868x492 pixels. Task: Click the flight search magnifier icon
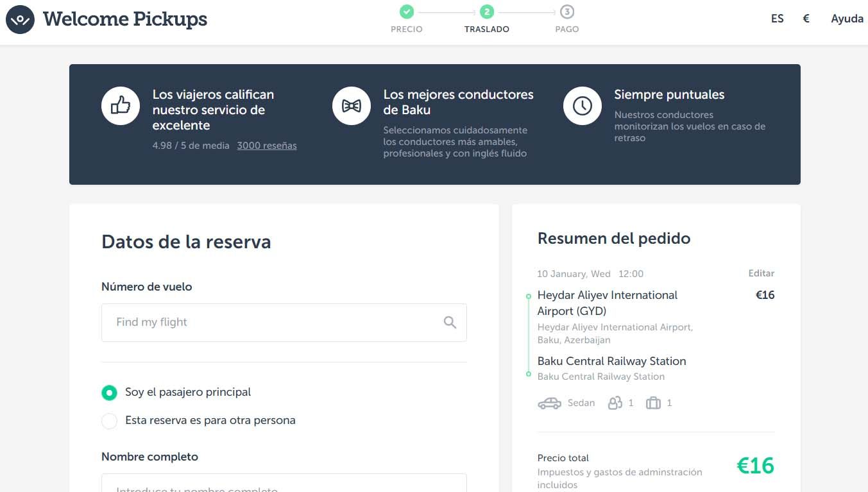click(450, 322)
